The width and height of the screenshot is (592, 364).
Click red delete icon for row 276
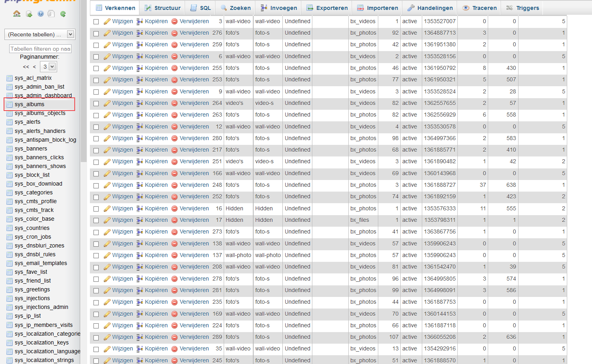click(x=174, y=33)
